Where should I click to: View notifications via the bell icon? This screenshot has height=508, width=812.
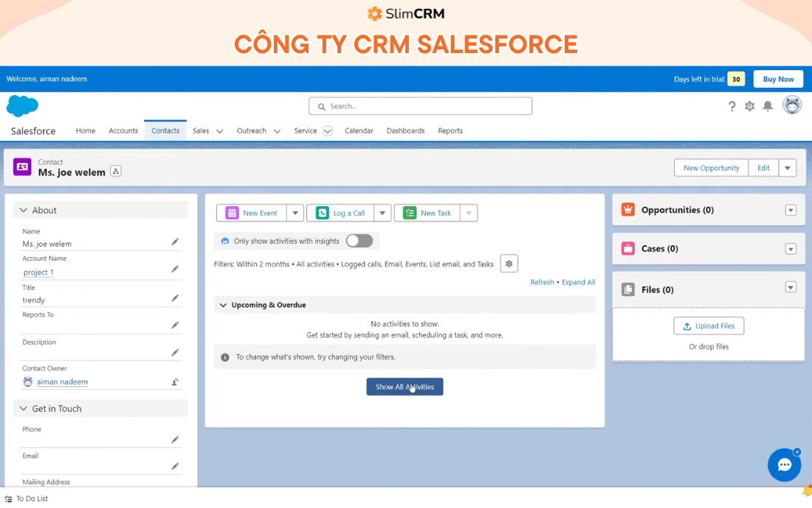click(767, 106)
